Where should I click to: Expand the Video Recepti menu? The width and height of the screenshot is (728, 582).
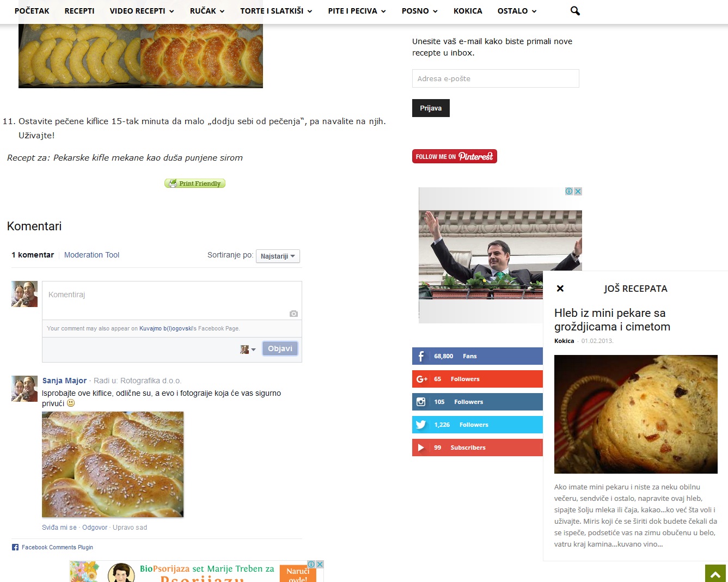(x=142, y=11)
